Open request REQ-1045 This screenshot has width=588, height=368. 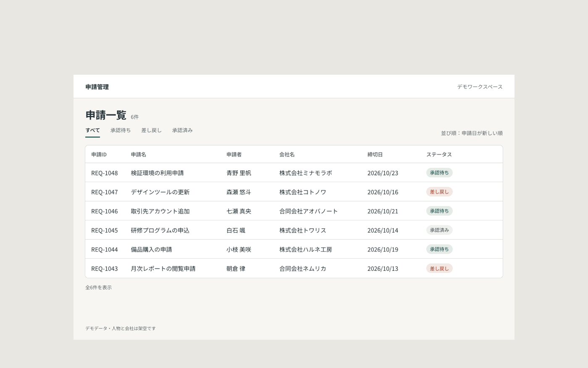[105, 230]
